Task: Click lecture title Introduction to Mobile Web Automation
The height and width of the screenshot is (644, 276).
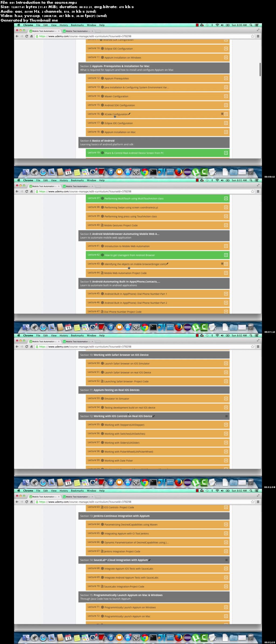Action: pyautogui.click(x=127, y=246)
